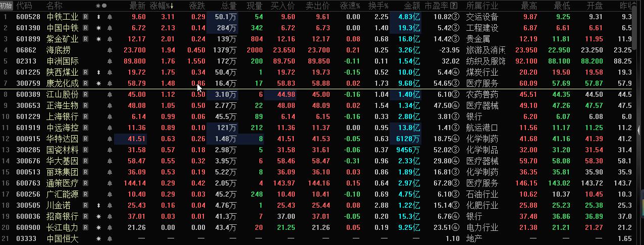Select the stock name 海底捞
This screenshot has height=245, width=644.
coord(59,50)
